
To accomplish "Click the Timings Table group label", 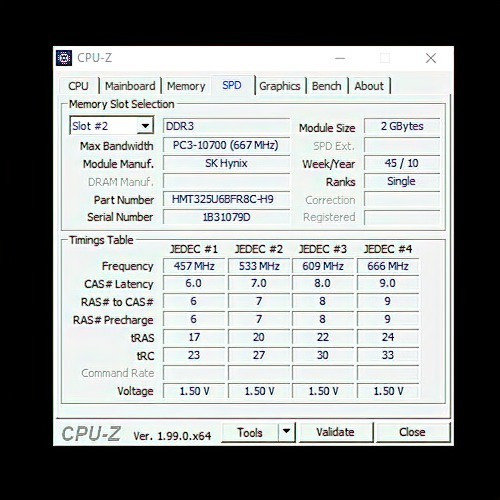I will click(x=101, y=240).
